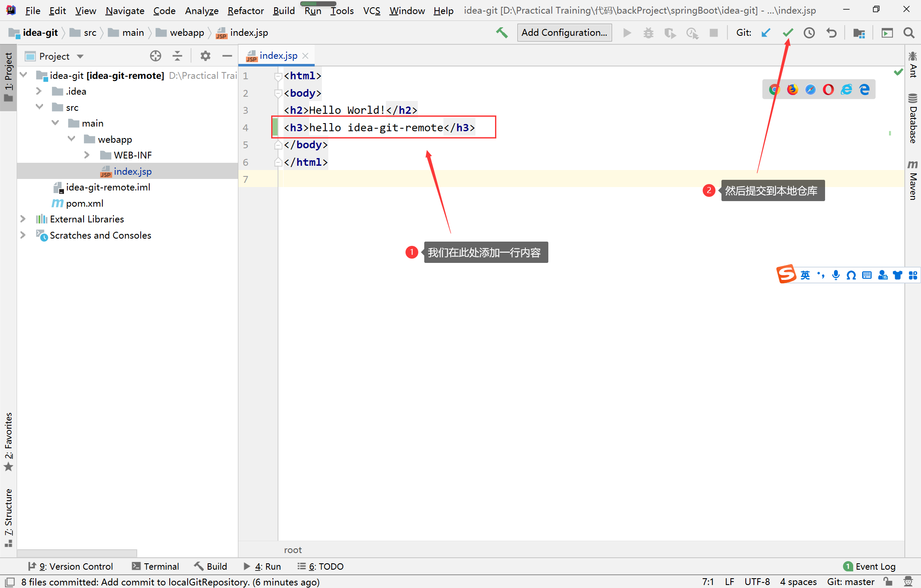The image size is (921, 588).
Task: Click the Debug bug icon in toolbar
Action: [x=649, y=33]
